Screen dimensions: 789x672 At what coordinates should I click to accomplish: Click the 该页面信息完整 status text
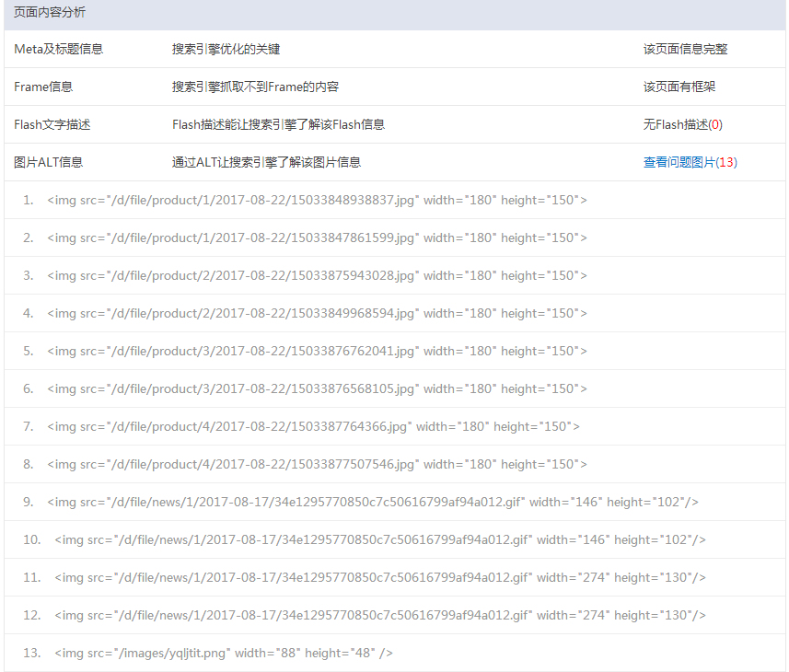click(x=685, y=49)
